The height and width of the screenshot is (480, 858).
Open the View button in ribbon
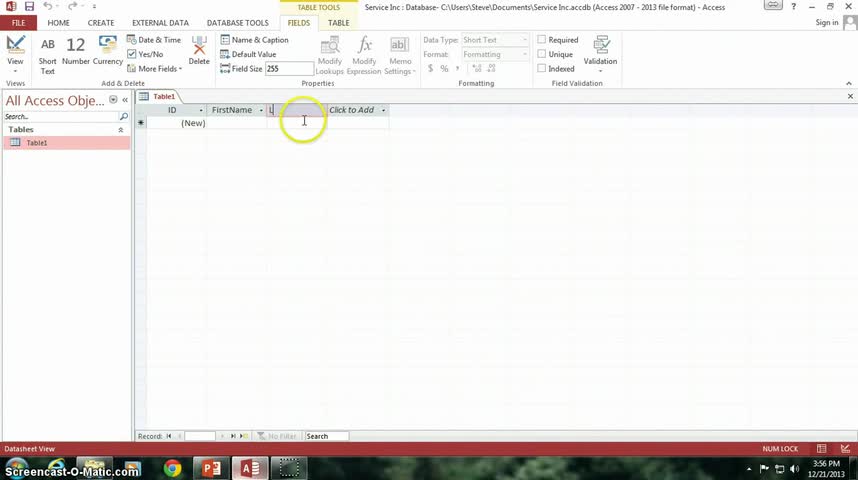tap(15, 55)
